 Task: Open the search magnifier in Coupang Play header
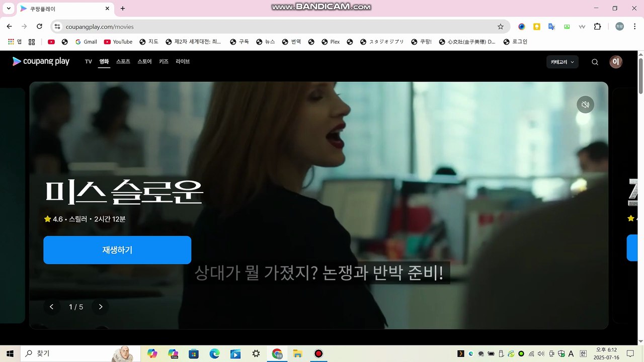point(595,62)
